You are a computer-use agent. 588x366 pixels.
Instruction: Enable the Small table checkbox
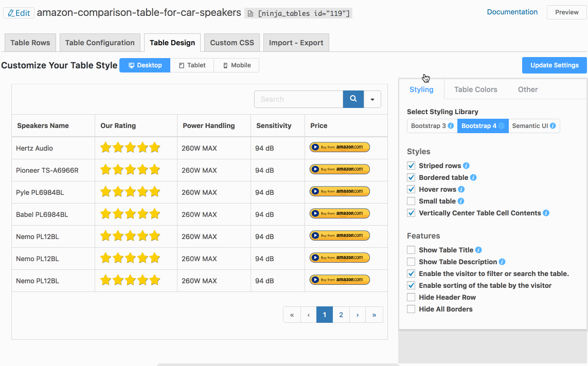click(x=411, y=202)
